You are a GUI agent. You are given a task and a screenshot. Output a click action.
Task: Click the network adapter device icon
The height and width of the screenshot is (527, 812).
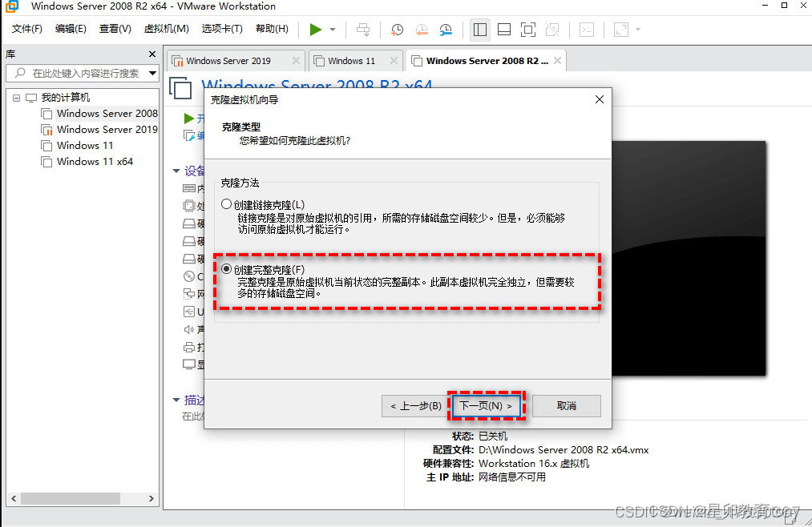pyautogui.click(x=189, y=294)
